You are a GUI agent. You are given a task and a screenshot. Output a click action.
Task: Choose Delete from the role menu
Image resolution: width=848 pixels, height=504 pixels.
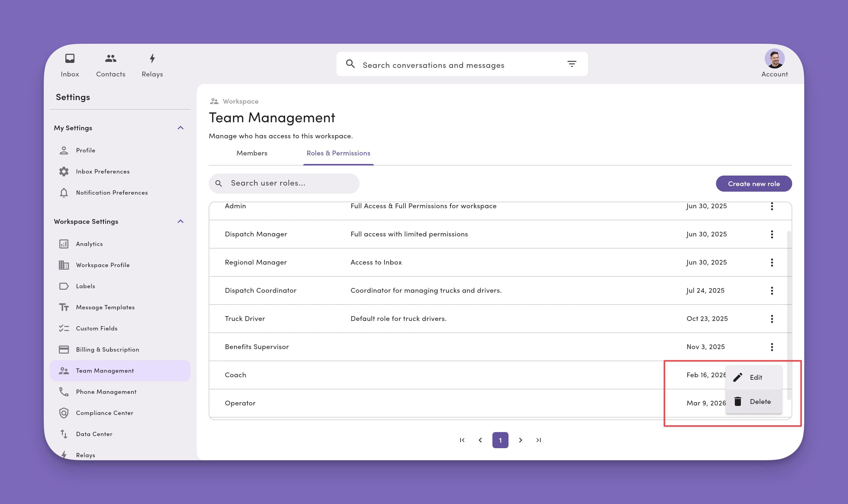(754, 401)
